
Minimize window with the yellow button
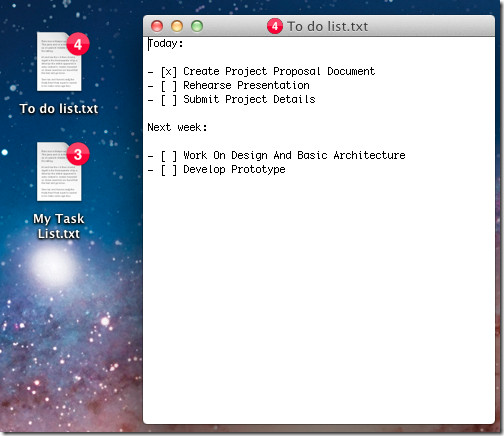tap(177, 26)
